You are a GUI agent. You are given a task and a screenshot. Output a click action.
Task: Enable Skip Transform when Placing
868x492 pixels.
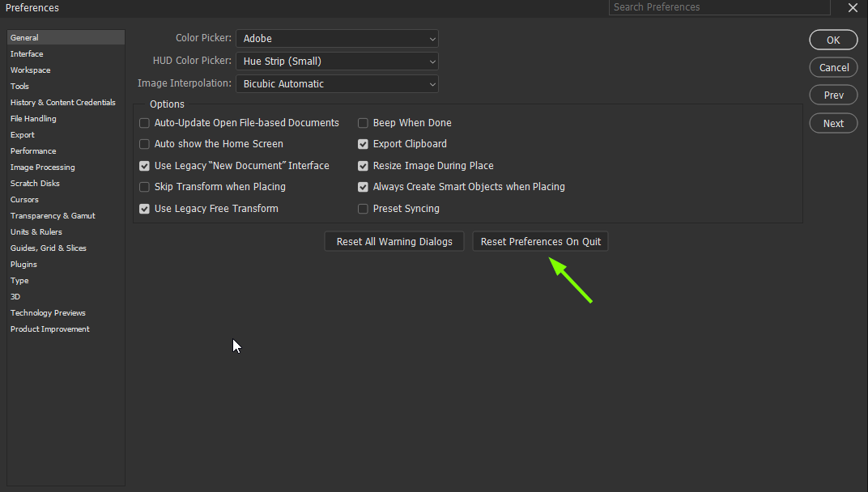pos(144,186)
